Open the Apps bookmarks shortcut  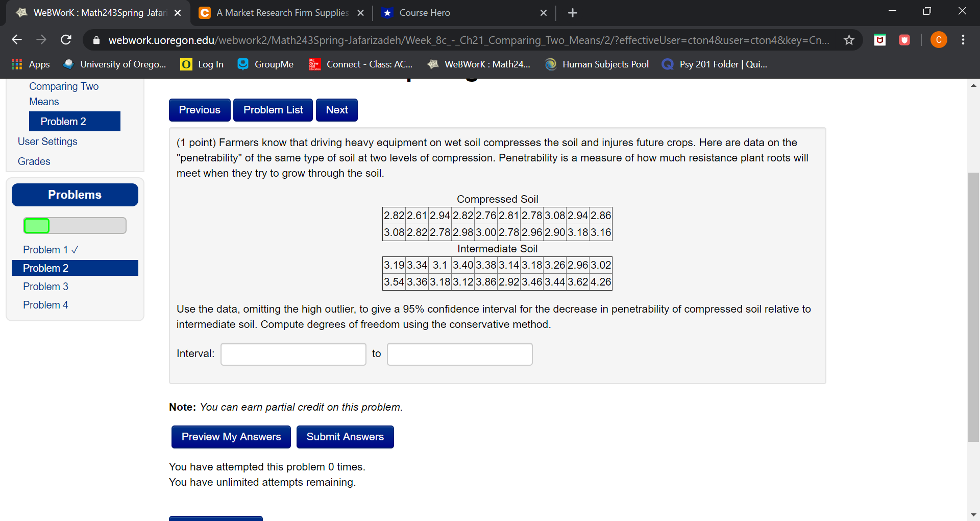tap(31, 64)
